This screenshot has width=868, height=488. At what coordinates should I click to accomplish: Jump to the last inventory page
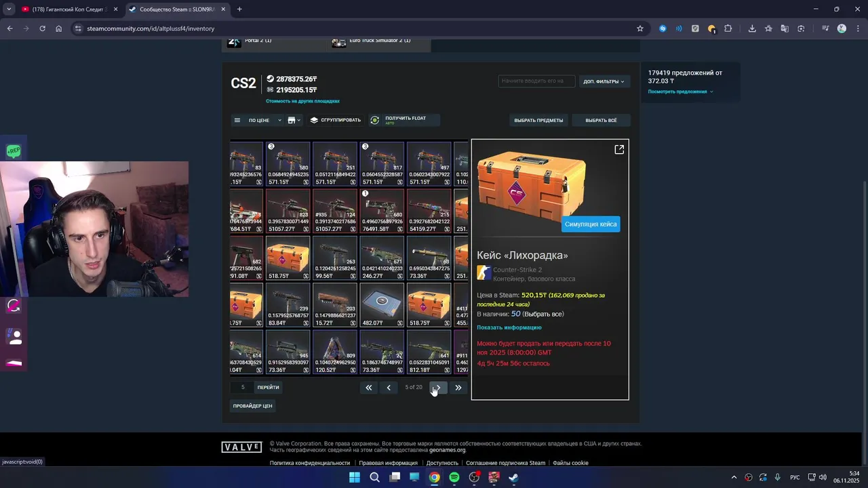[458, 388]
